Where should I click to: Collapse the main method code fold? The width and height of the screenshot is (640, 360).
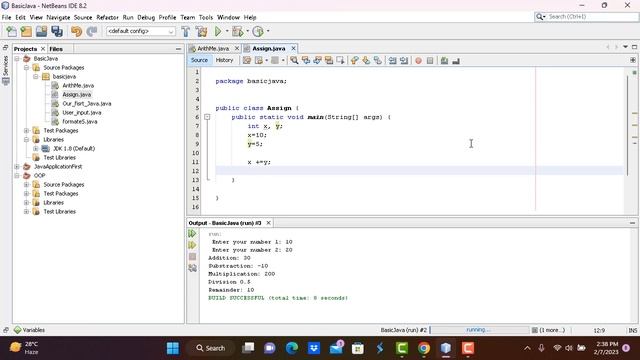pos(207,117)
